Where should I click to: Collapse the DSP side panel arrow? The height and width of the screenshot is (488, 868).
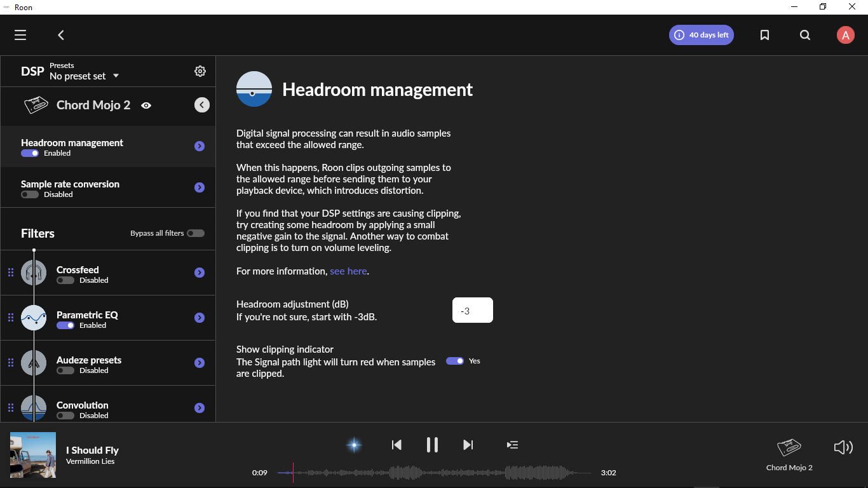(x=202, y=105)
